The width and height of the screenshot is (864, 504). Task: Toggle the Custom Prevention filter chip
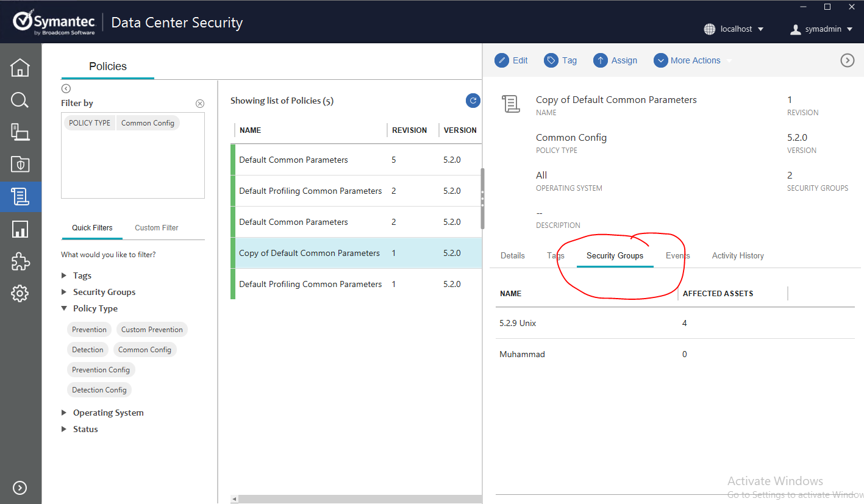(x=152, y=330)
